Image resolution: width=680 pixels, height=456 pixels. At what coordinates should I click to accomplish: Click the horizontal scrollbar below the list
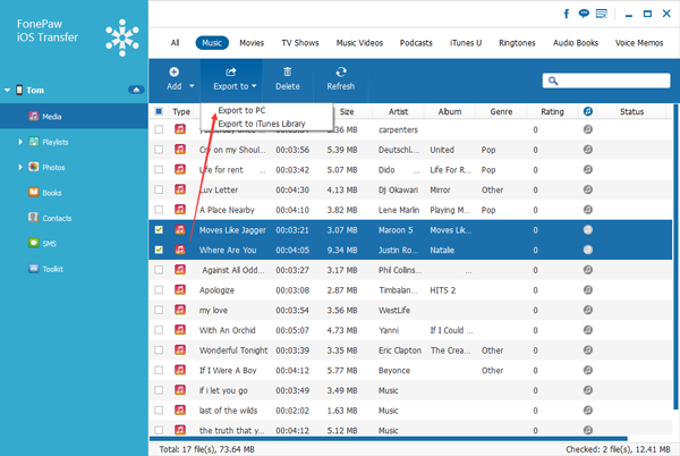point(388,439)
